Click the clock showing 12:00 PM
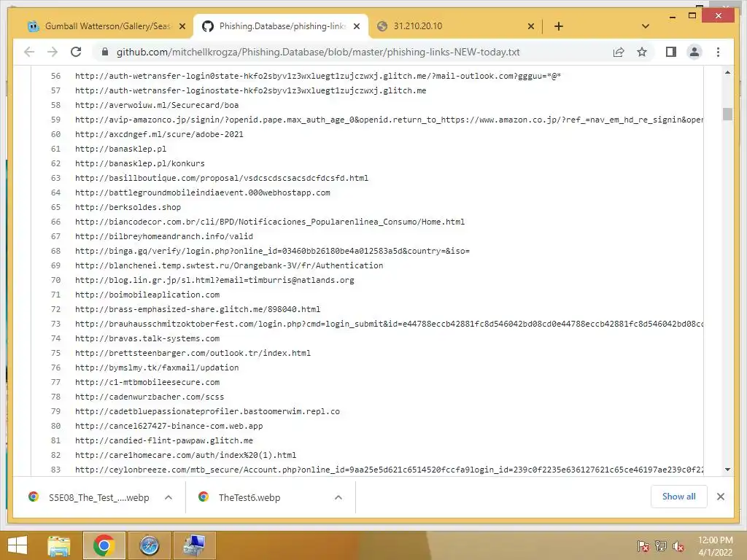747x560 pixels. 715,540
